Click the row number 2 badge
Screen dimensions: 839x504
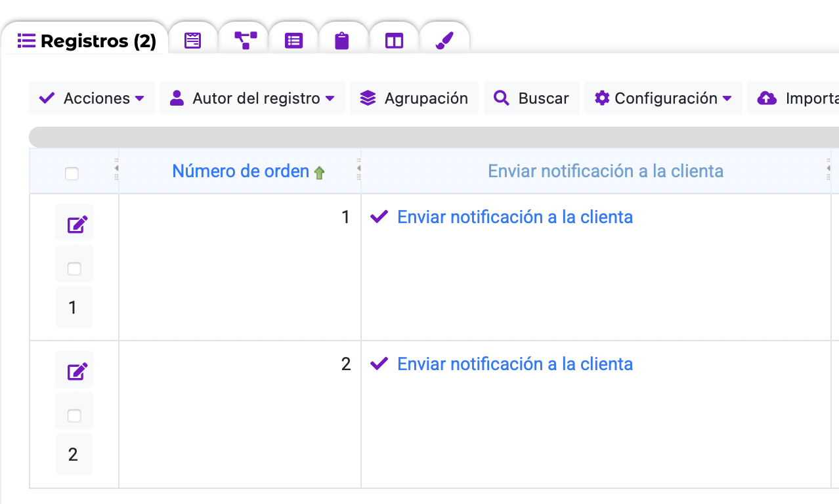pyautogui.click(x=74, y=453)
